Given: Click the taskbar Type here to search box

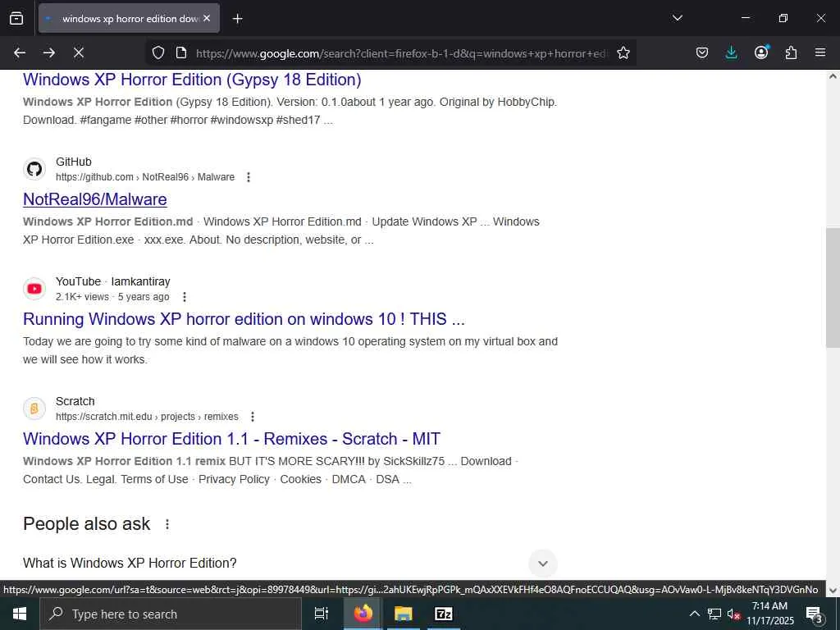Looking at the screenshot, I should 171,614.
